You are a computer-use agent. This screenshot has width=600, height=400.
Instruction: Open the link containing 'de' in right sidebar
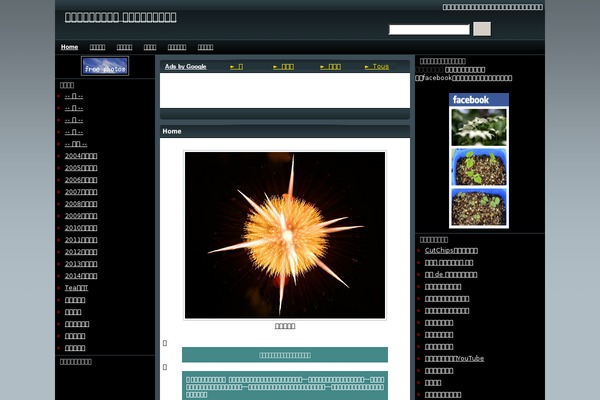(451, 274)
